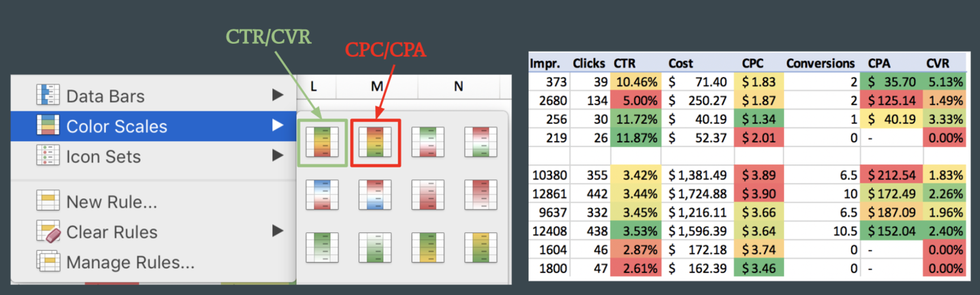Click the $1.83 CPC cell

[x=759, y=82]
